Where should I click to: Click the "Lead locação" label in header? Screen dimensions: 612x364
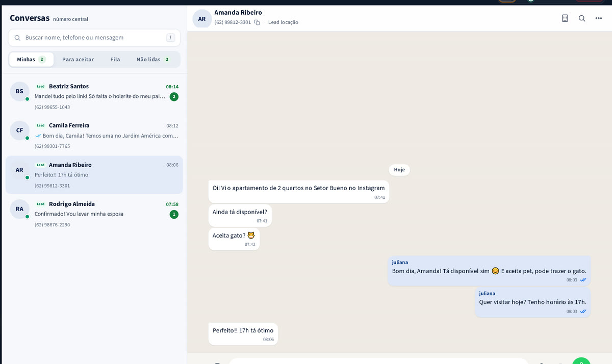coord(283,22)
